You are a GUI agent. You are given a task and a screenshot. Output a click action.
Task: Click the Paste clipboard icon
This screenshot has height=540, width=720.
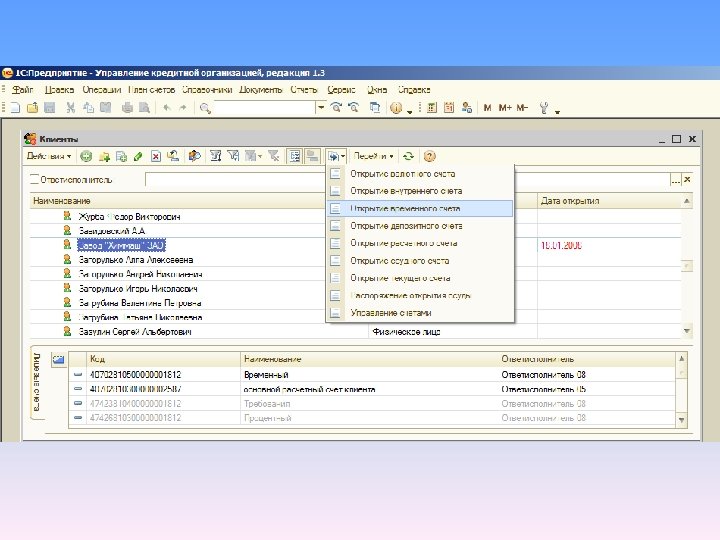(x=106, y=107)
